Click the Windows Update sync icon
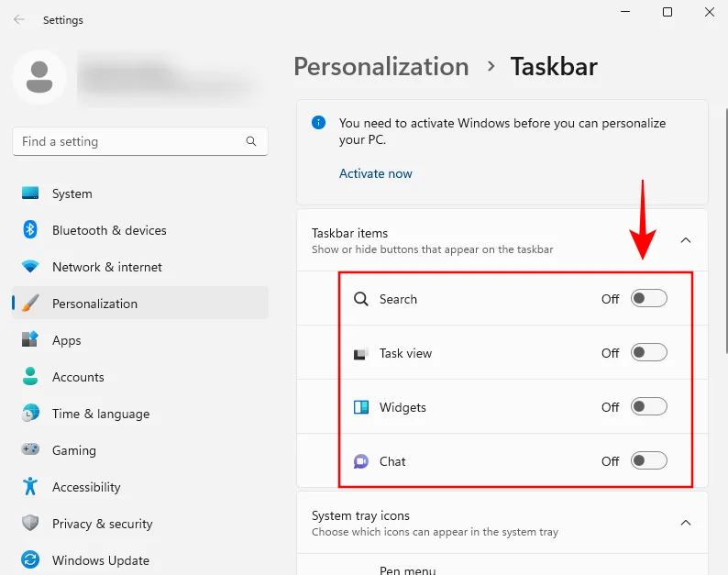The height and width of the screenshot is (575, 728). pyautogui.click(x=30, y=559)
